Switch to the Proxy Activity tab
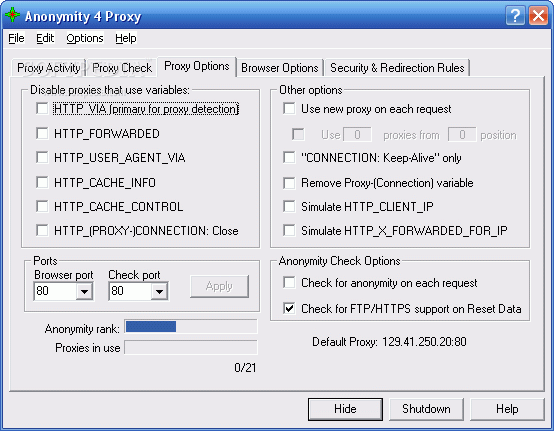This screenshot has height=431, width=554. pos(49,68)
